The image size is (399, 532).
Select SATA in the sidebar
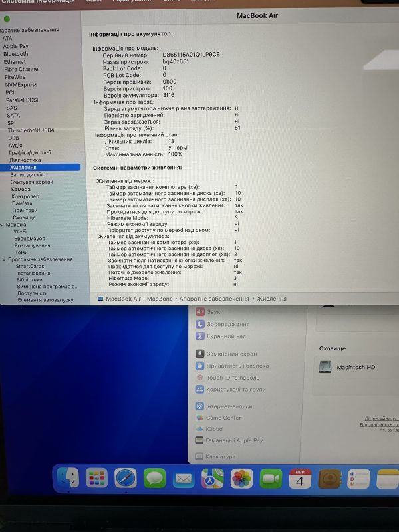point(13,115)
